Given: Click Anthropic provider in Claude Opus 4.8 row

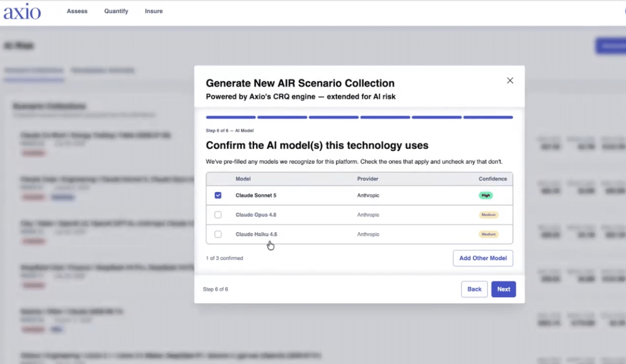Looking at the screenshot, I should [x=368, y=215].
